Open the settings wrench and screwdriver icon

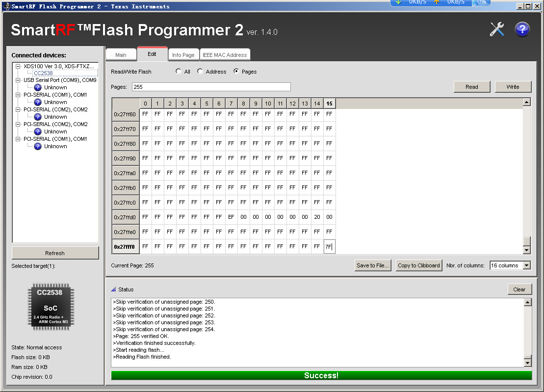[497, 29]
